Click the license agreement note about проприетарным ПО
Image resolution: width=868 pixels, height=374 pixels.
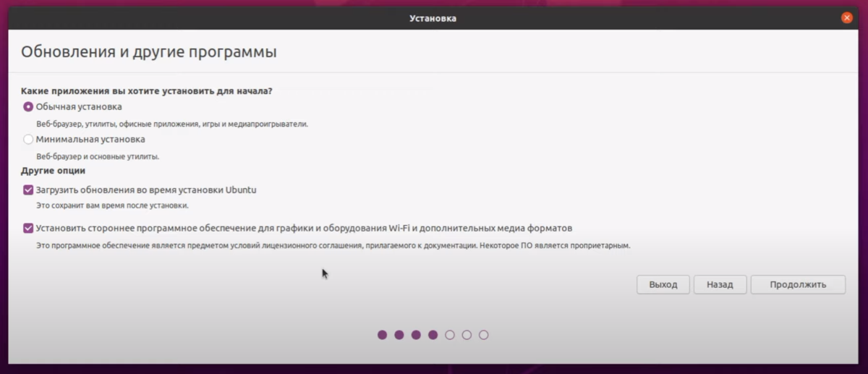pos(333,245)
